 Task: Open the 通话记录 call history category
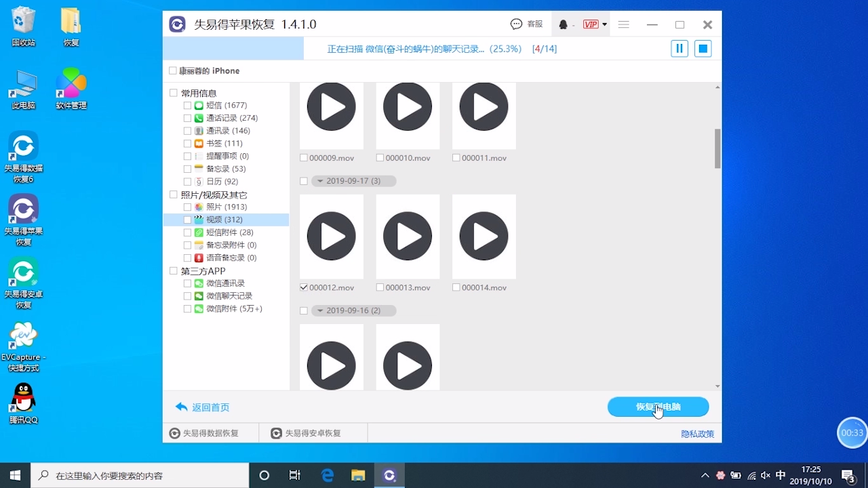(x=232, y=118)
